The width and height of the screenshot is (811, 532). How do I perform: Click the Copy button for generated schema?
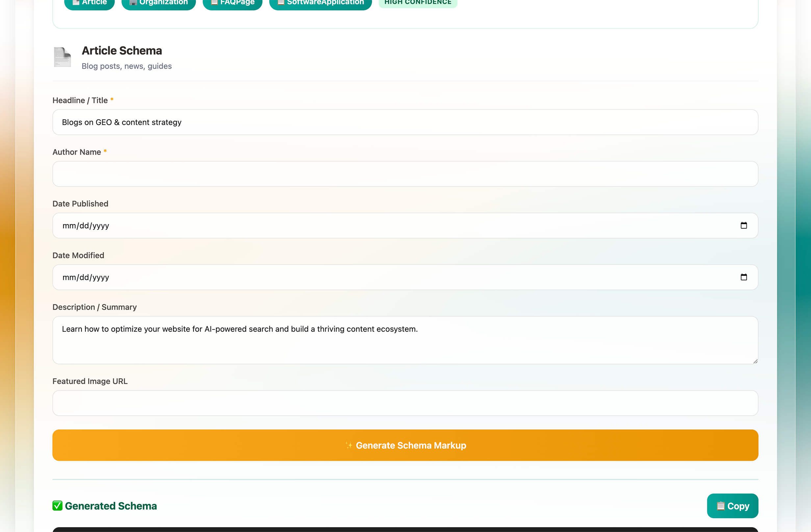732,506
